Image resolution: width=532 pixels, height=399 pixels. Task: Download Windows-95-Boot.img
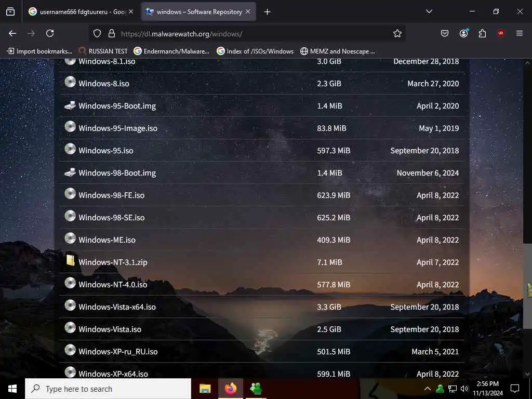point(117,106)
